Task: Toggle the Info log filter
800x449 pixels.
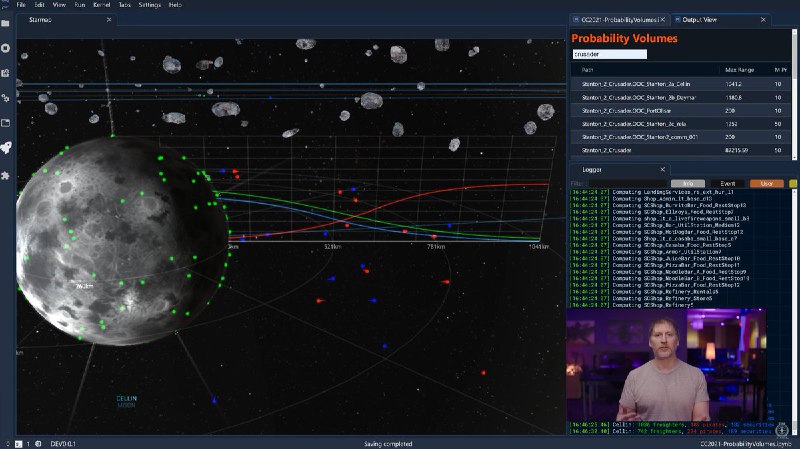Action: [x=688, y=184]
